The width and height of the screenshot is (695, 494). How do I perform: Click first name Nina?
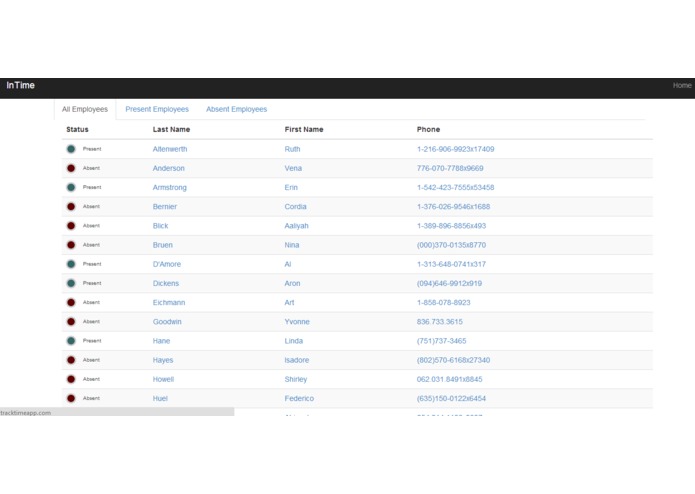(x=292, y=245)
